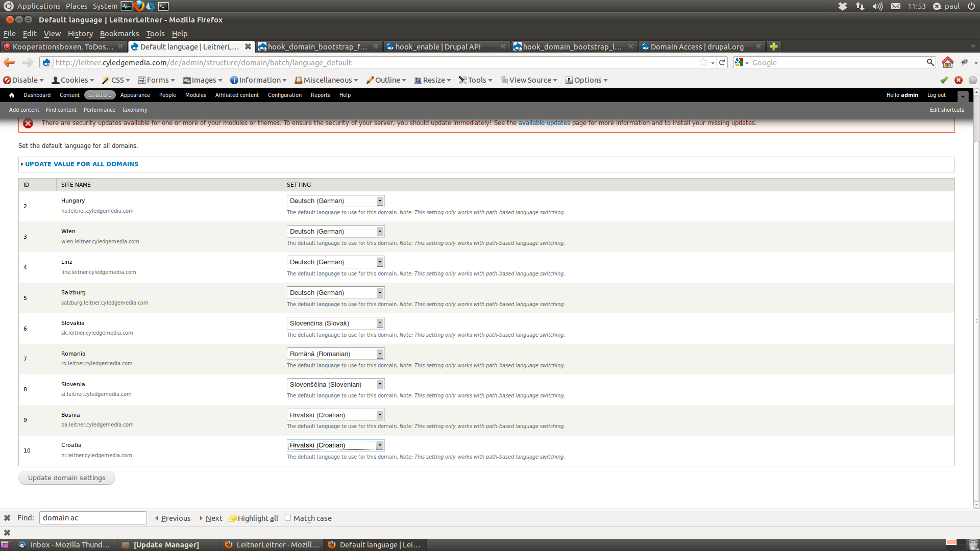Screen dimensions: 980x551
Task: Click Edit shortcuts link
Action: point(947,110)
